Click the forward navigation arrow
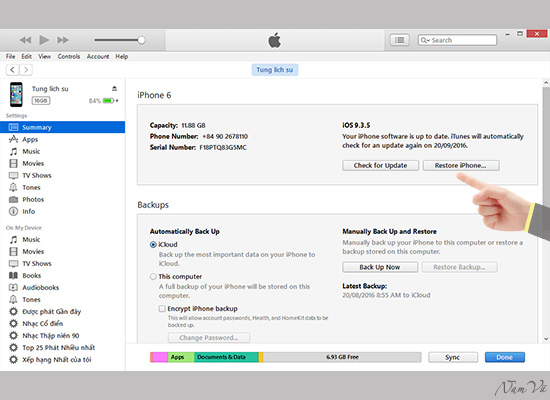Viewport: 550px width, 400px height. tap(26, 70)
